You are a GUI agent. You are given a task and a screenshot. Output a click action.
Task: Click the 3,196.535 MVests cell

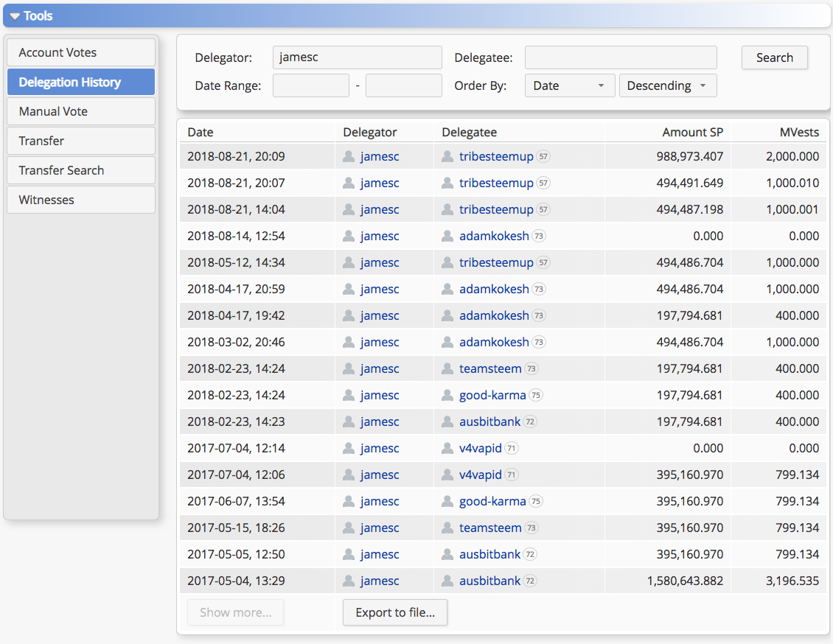click(x=792, y=581)
